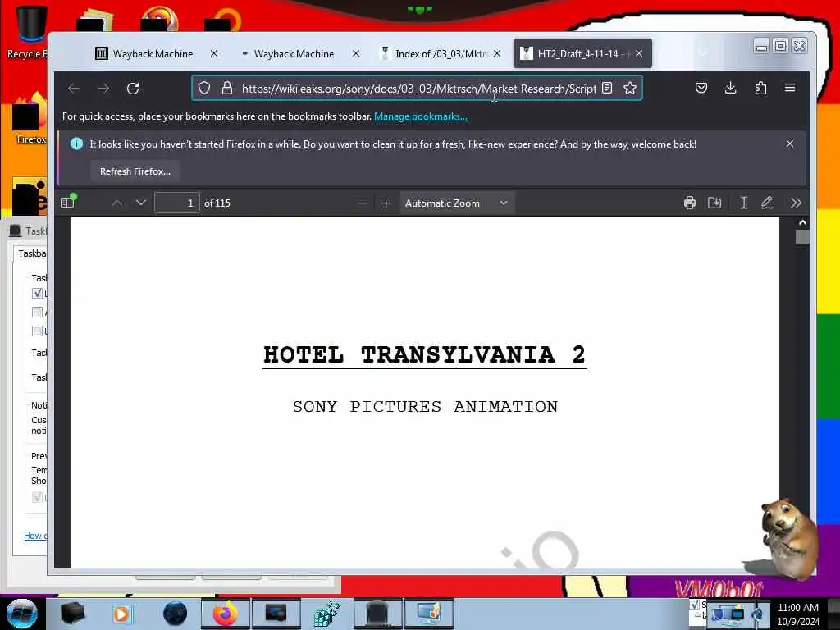Image resolution: width=840 pixels, height=630 pixels.
Task: Go back using the back arrow
Action: coord(74,89)
